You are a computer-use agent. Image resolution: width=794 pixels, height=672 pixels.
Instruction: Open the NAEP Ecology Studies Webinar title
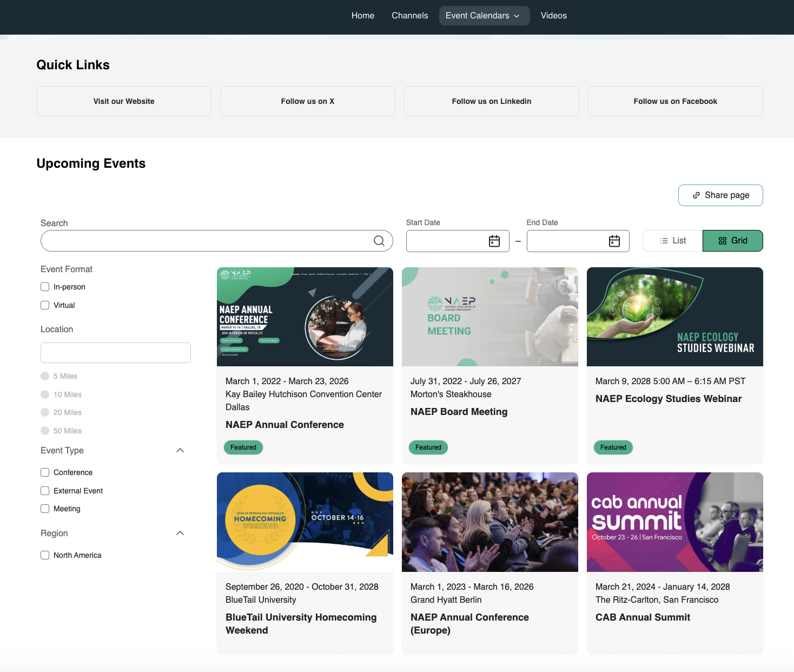click(x=669, y=399)
